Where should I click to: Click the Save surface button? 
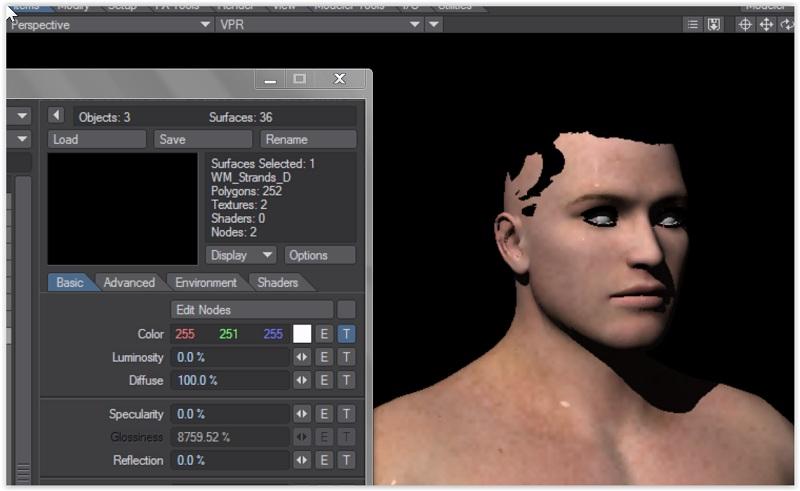203,139
